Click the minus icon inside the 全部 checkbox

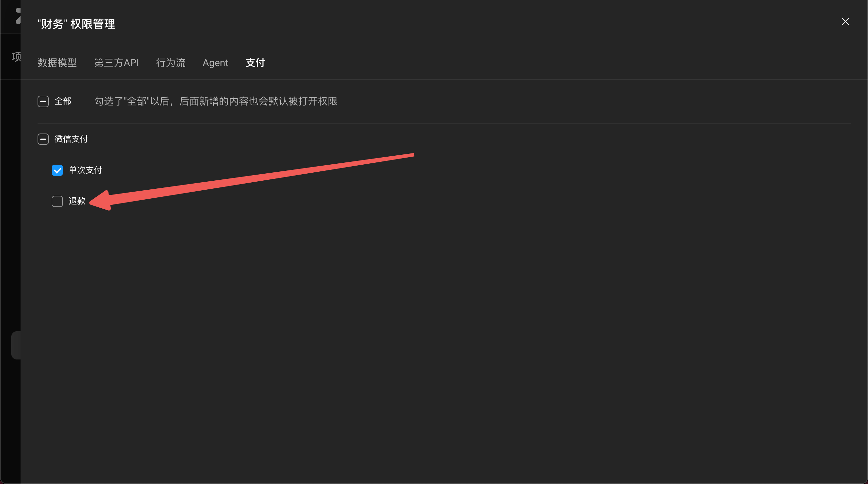(43, 101)
